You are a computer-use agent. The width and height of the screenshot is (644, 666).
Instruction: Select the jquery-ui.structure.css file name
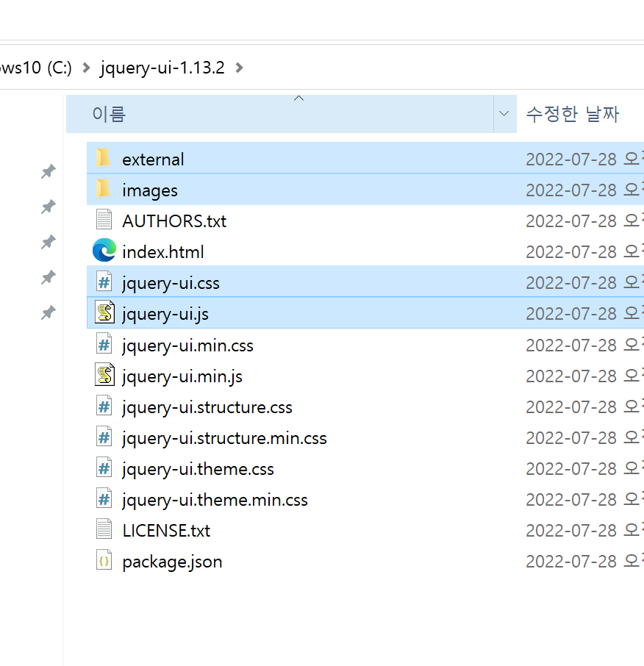pos(207,407)
